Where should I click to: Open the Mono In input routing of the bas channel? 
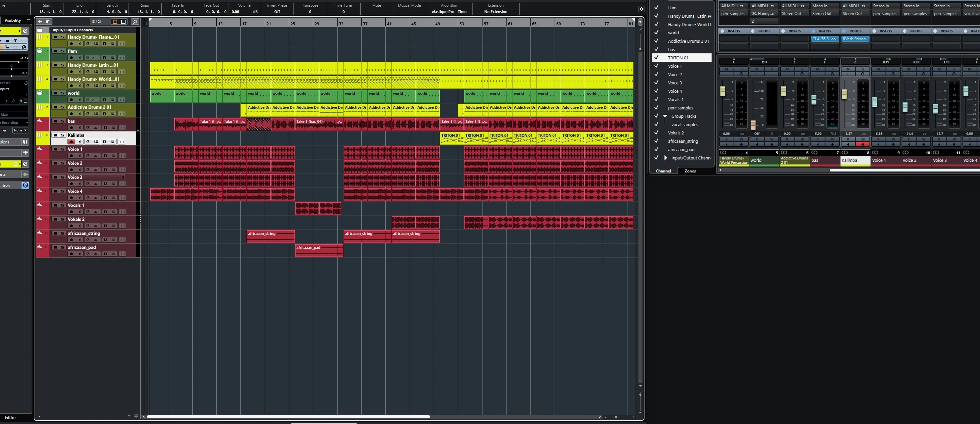pos(824,6)
